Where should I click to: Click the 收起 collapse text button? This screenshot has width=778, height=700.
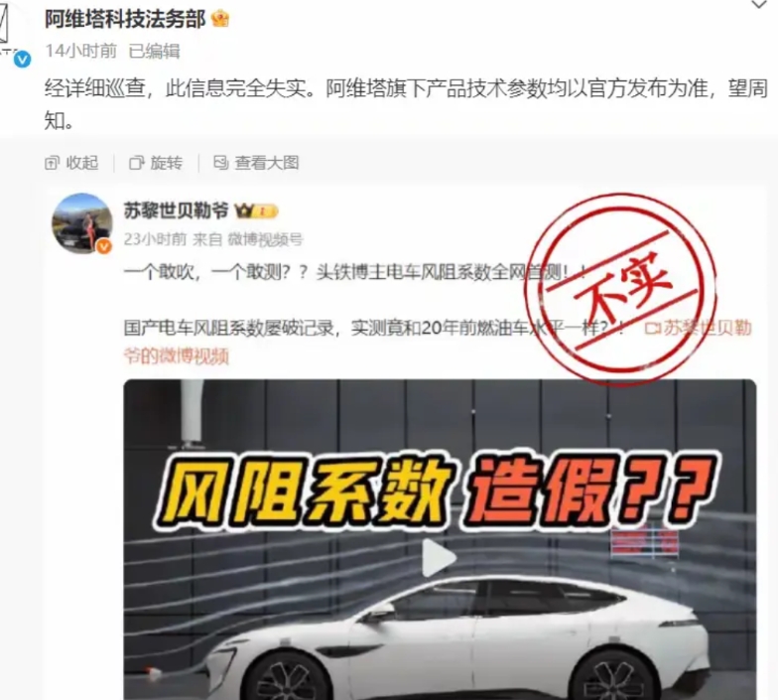[x=82, y=163]
